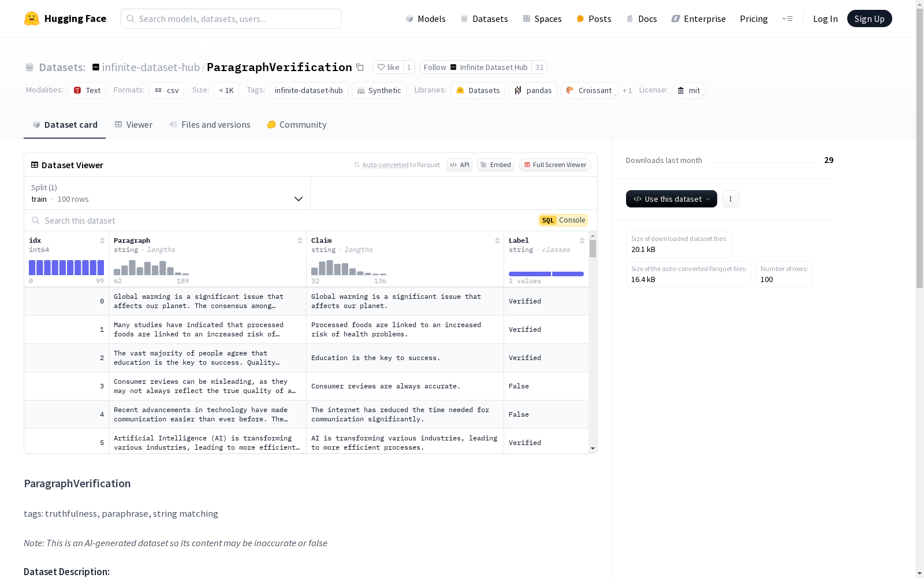Switch to the Dataset card tab

click(65, 124)
